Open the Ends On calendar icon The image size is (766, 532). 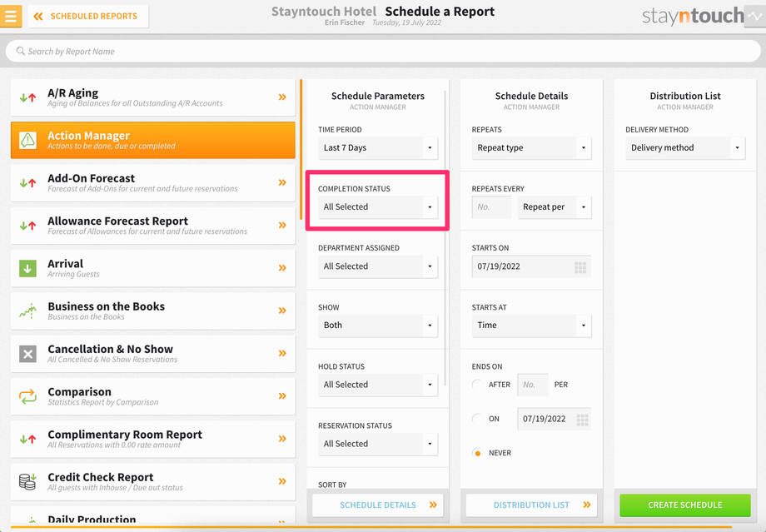(582, 420)
